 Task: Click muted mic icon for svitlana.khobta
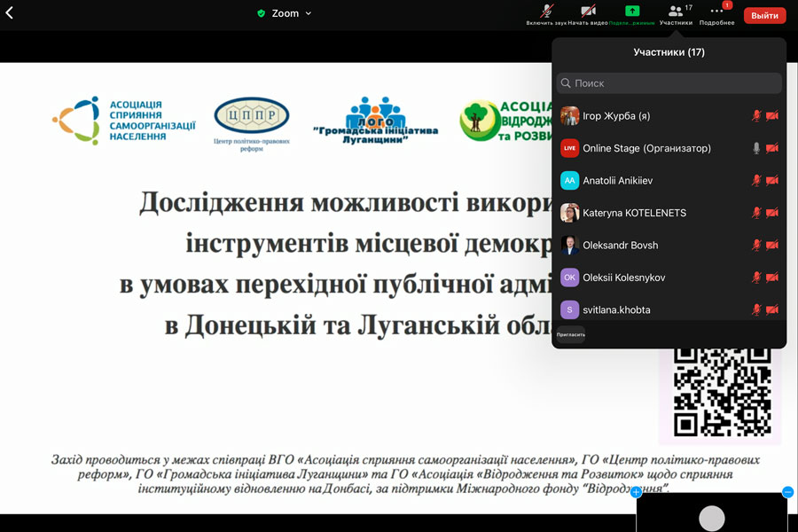(x=756, y=309)
